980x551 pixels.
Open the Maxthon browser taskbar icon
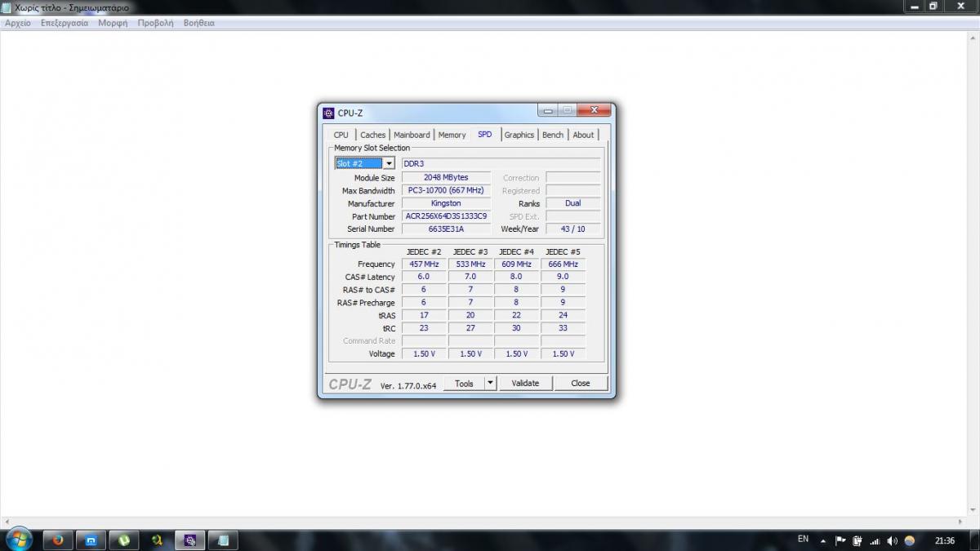(91, 540)
